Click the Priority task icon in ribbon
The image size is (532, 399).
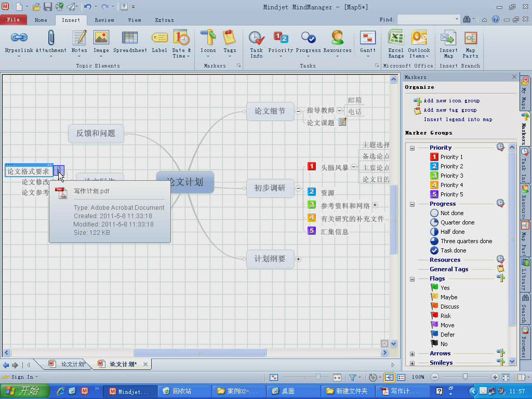281,37
